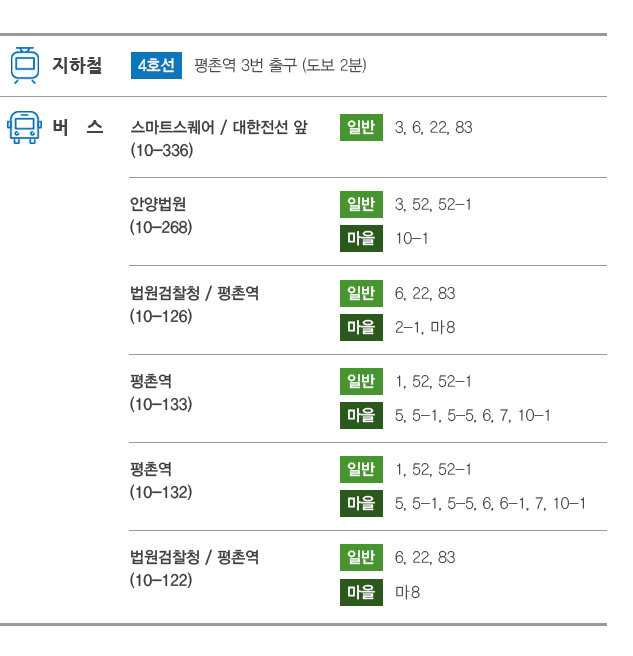Viewport: 633px width, 656px height.
Task: Click 마을 badge for stop 10-133
Action: click(361, 415)
